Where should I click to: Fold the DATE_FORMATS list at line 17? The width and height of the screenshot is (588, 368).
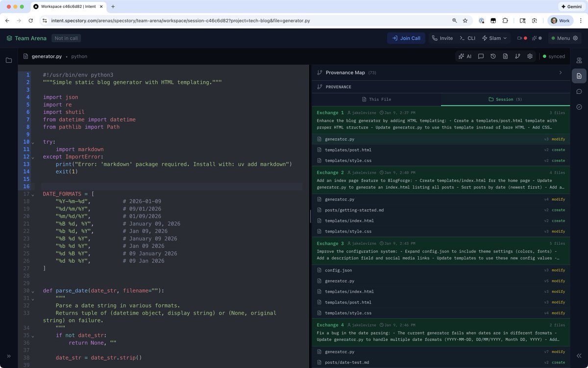coord(33,195)
